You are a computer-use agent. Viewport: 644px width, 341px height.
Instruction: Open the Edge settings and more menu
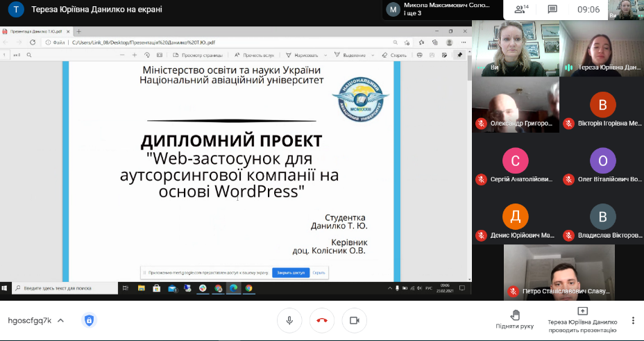(x=464, y=42)
